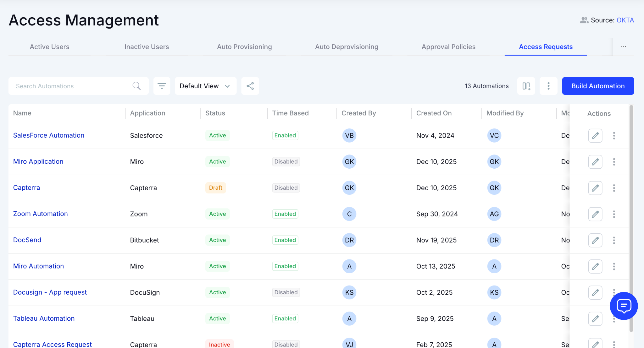Viewport: 644px width, 348px height.
Task: Open the add column layout icon
Action: coord(526,86)
